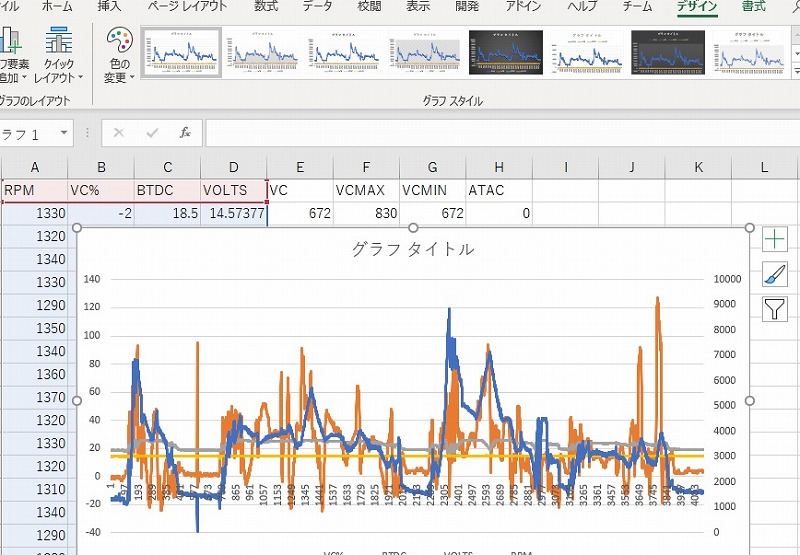The height and width of the screenshot is (555, 800).
Task: Select the dark background chart style thumbnail
Action: [x=506, y=52]
